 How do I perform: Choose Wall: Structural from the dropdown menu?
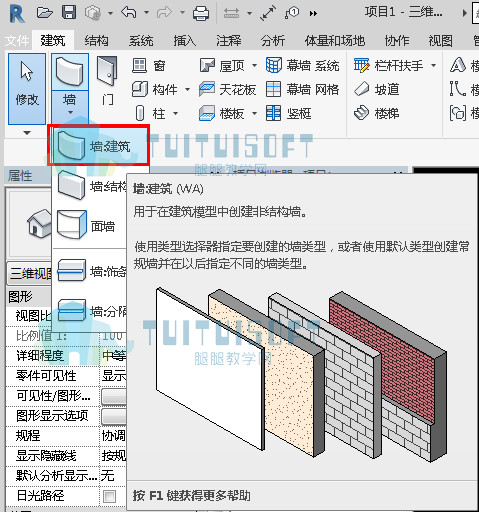point(90,186)
